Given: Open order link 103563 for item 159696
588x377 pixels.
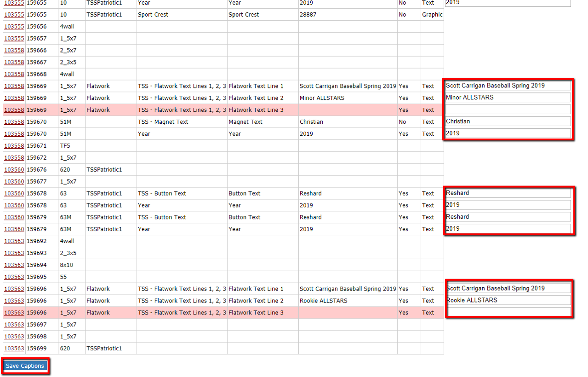Looking at the screenshot, I should [13, 289].
